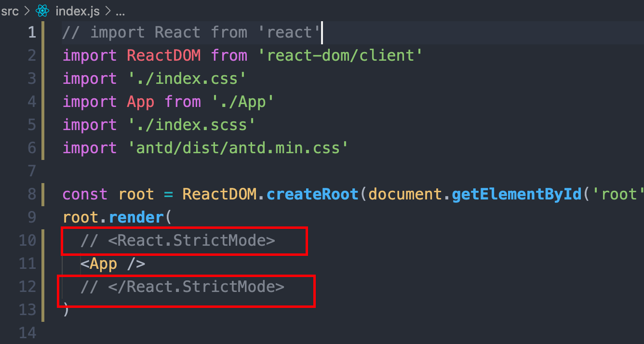Select the 'src' breadcrumb item
The height and width of the screenshot is (344, 644).
pos(10,11)
